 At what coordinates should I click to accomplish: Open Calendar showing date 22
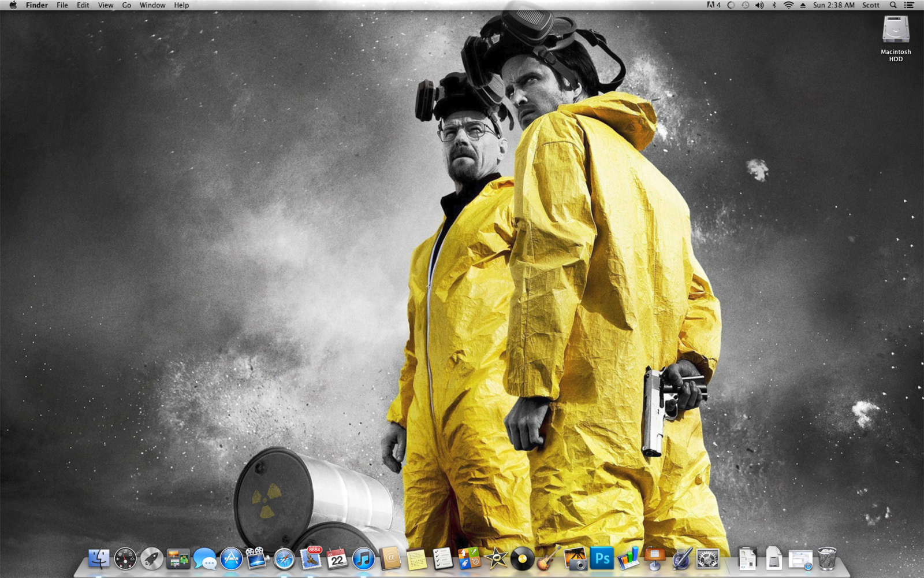[x=337, y=559]
